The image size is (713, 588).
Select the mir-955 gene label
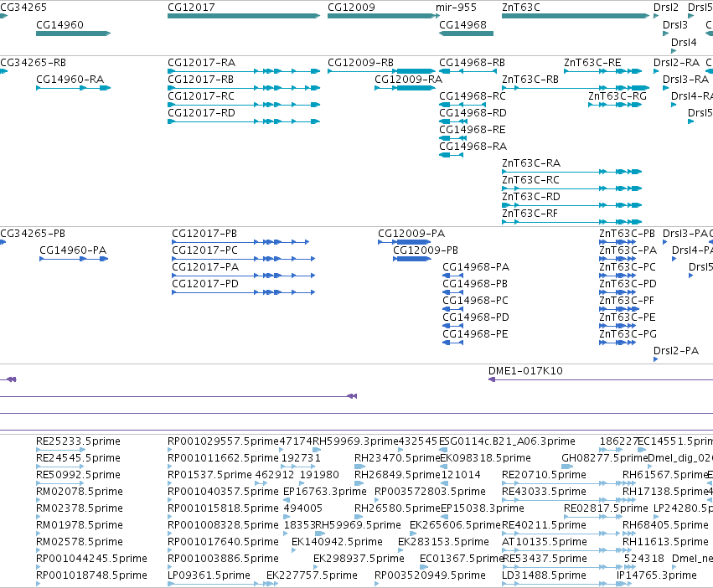pos(456,8)
